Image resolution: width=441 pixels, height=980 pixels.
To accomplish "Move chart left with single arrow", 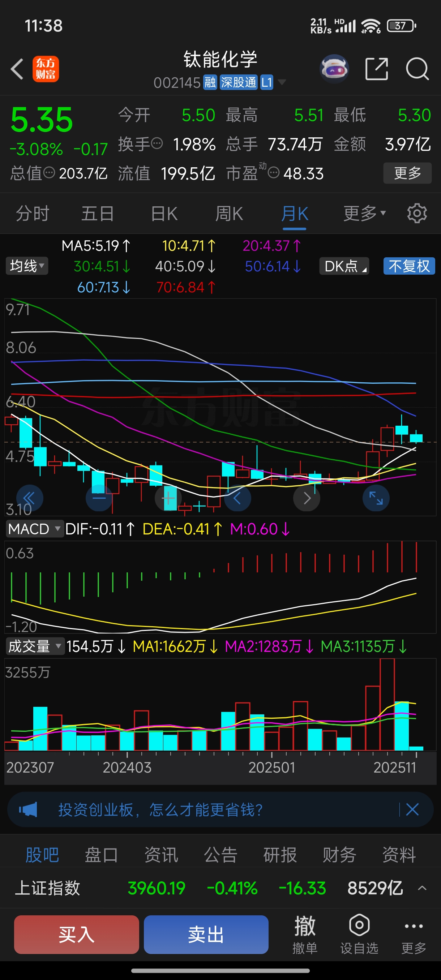I will pyautogui.click(x=237, y=498).
